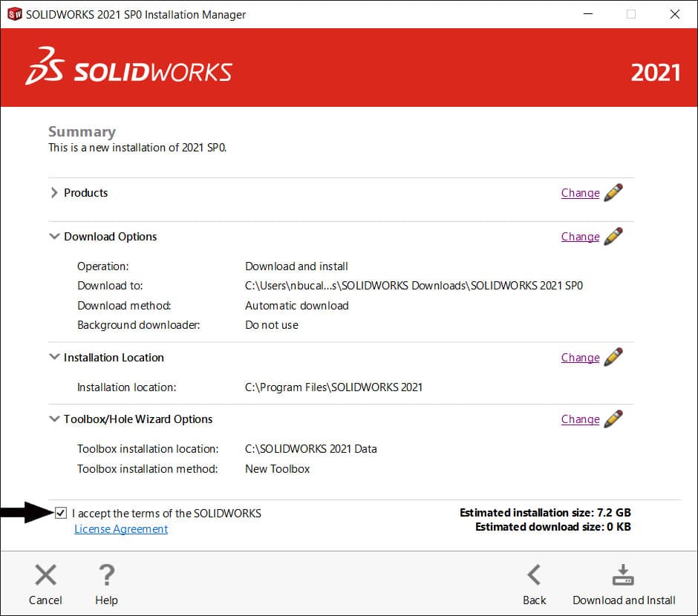Viewport: 698px width, 616px height.
Task: Uncheck the license agreement acceptance checkbox
Action: click(x=59, y=513)
